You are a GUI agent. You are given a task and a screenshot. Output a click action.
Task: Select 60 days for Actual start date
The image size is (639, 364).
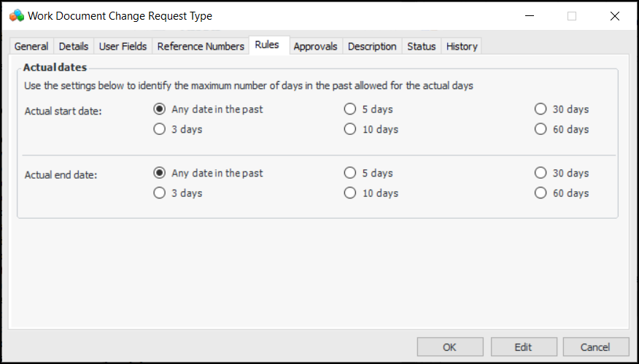541,129
